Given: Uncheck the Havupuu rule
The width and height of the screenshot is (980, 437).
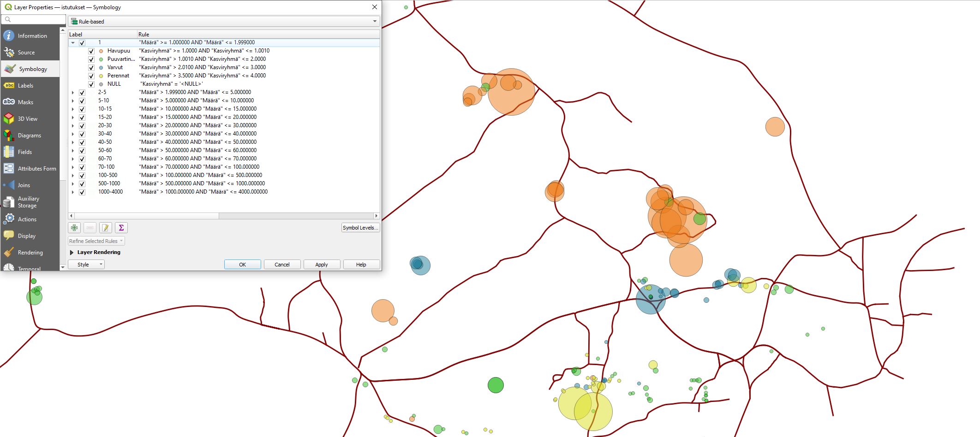Looking at the screenshot, I should 91,51.
